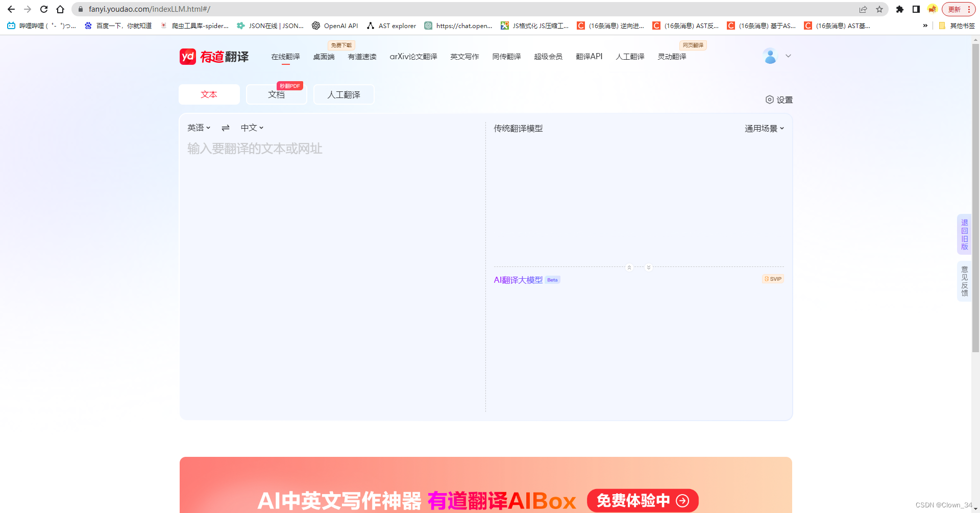This screenshot has width=980, height=513.
Task: Switch to the 文档 document translation tab
Action: click(x=276, y=94)
